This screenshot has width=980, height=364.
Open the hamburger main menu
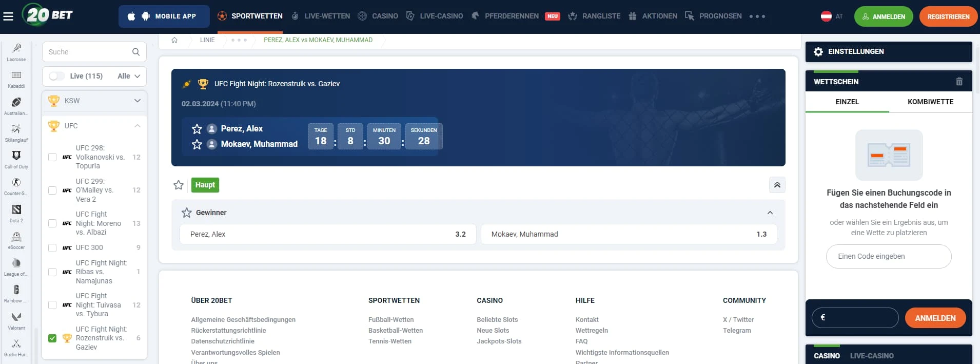pyautogui.click(x=8, y=16)
